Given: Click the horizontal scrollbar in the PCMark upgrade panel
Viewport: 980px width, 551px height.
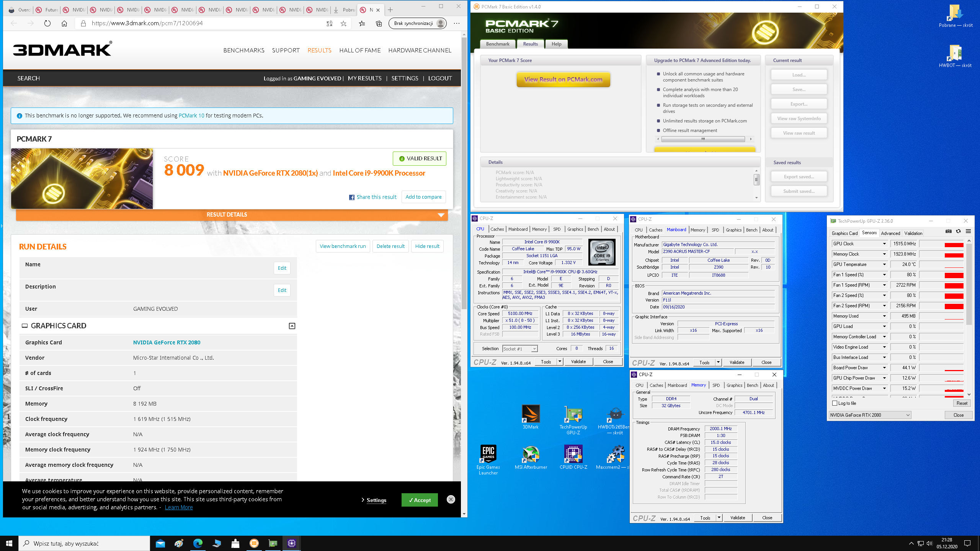Looking at the screenshot, I should tap(704, 139).
